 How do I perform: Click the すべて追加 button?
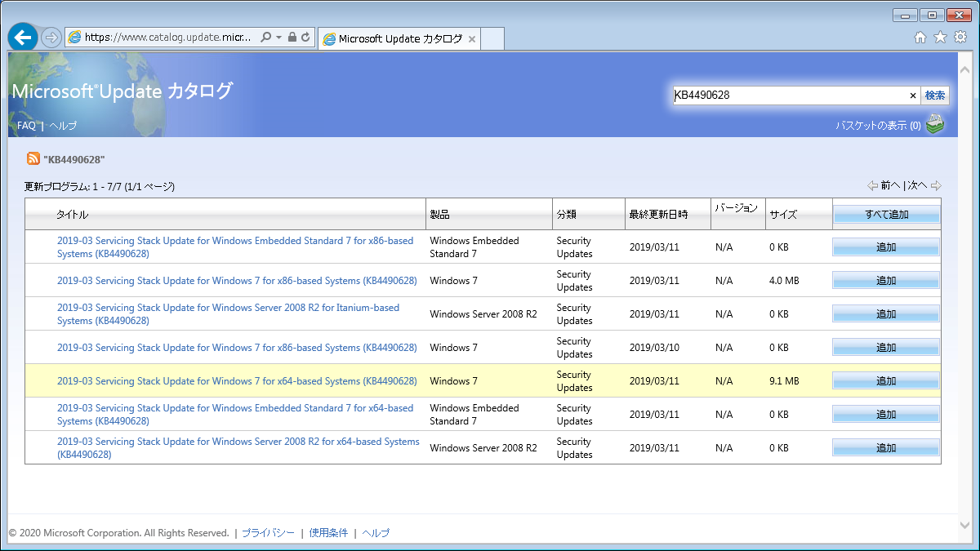(x=886, y=215)
